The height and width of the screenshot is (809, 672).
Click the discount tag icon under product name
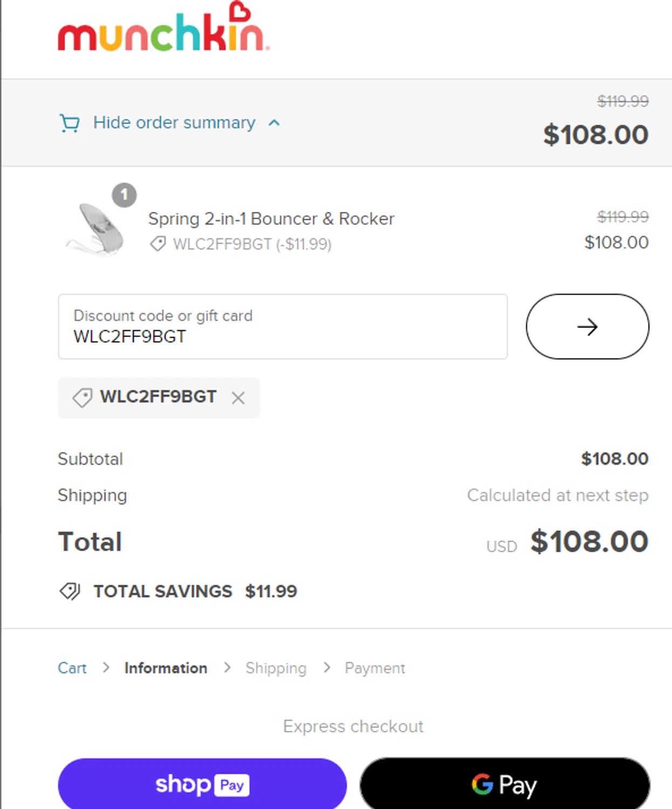[x=158, y=244]
